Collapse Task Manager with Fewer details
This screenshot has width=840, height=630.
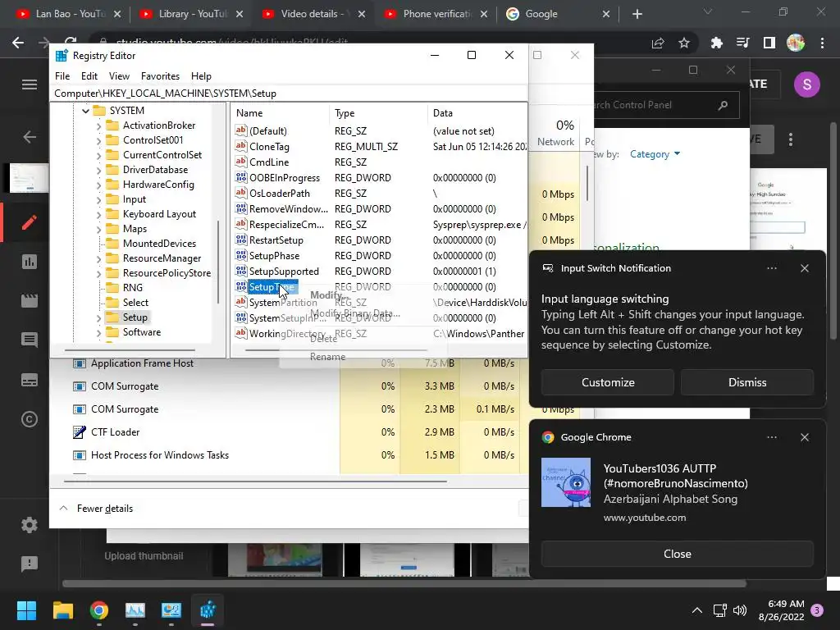click(x=97, y=509)
